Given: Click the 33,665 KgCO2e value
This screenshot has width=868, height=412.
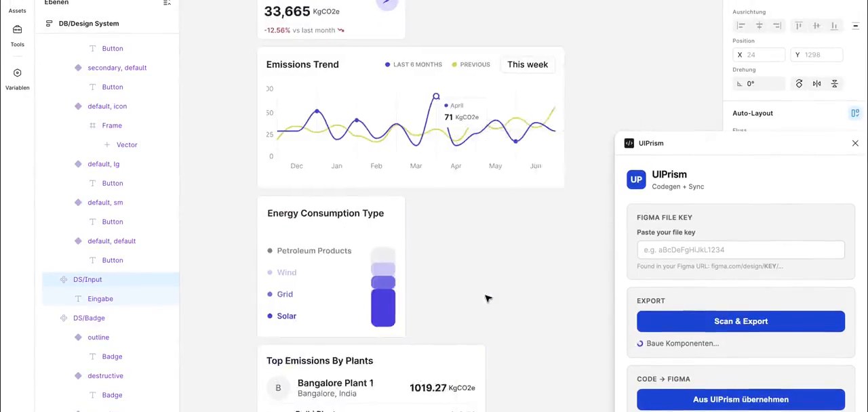Looking at the screenshot, I should tap(302, 12).
